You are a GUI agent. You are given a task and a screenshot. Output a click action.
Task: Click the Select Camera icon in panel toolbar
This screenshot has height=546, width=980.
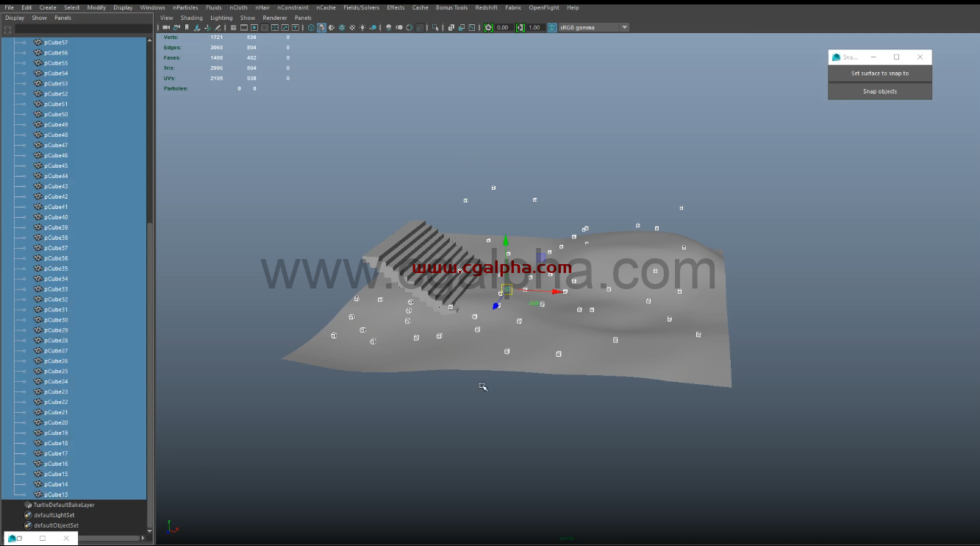pyautogui.click(x=166, y=27)
